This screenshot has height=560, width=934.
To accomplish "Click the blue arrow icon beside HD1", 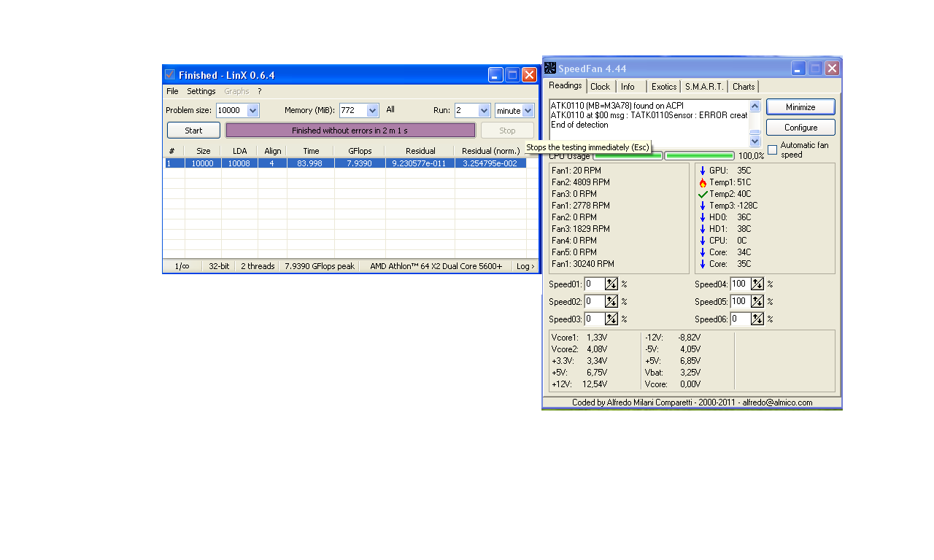I will click(x=703, y=229).
